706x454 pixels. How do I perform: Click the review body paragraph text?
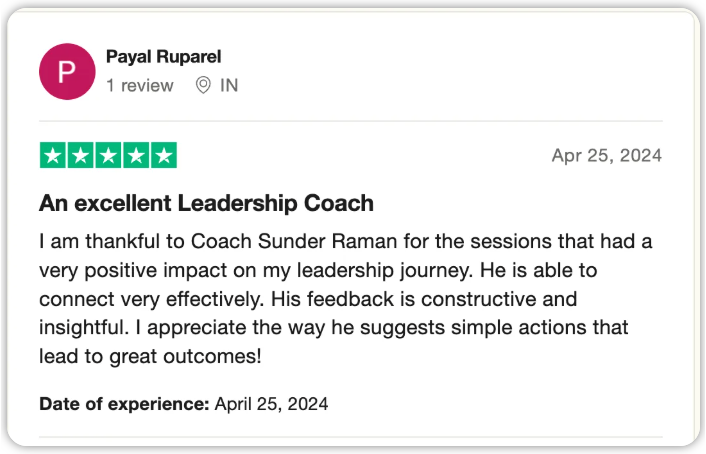pyautogui.click(x=345, y=299)
